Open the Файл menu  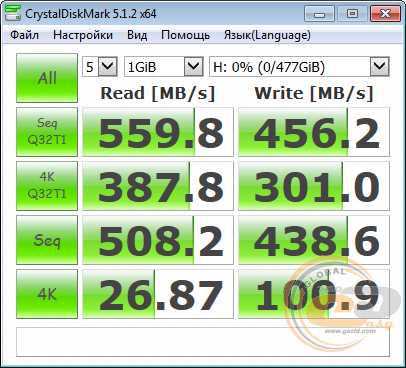point(24,35)
